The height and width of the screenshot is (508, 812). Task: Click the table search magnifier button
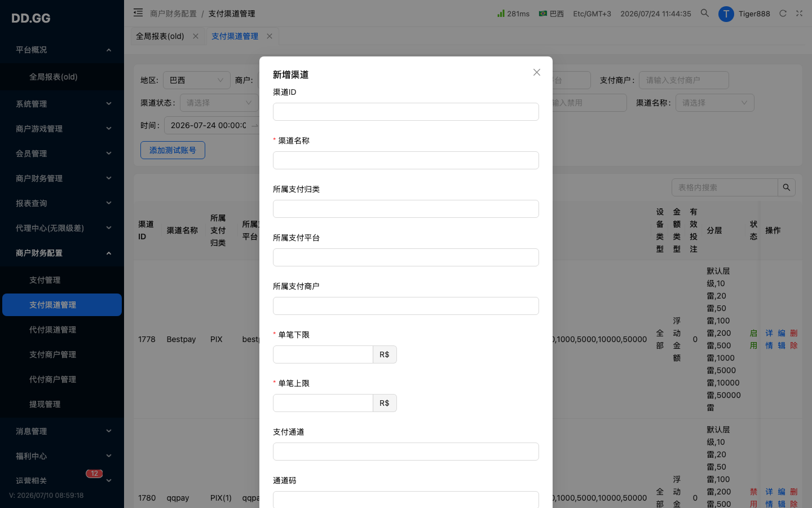[787, 187]
